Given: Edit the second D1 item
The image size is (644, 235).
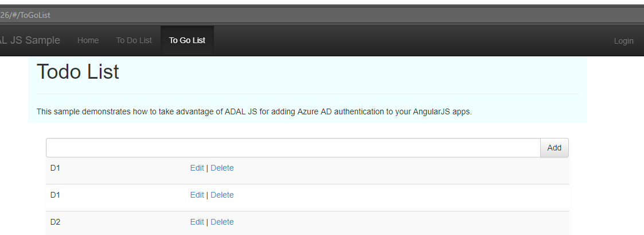Looking at the screenshot, I should point(197,195).
